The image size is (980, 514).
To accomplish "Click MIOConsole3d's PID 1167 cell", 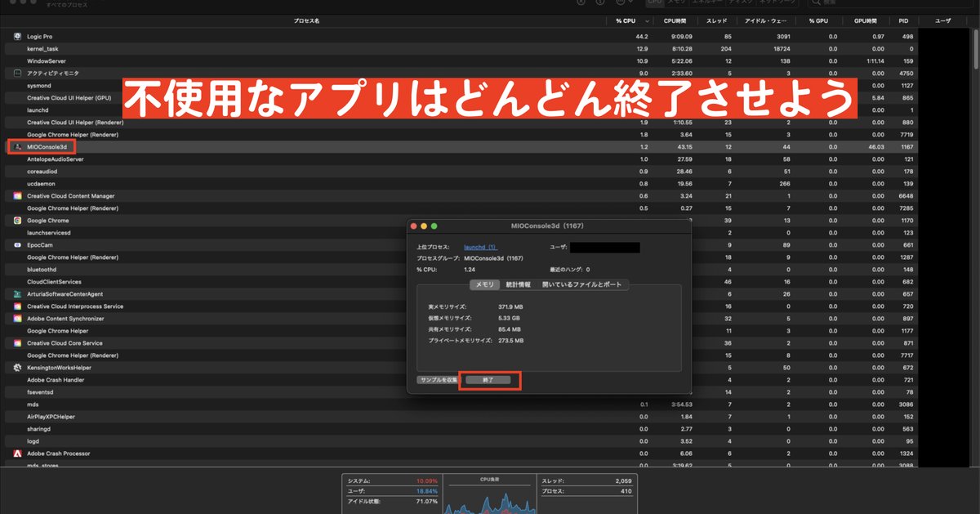I will (x=906, y=147).
